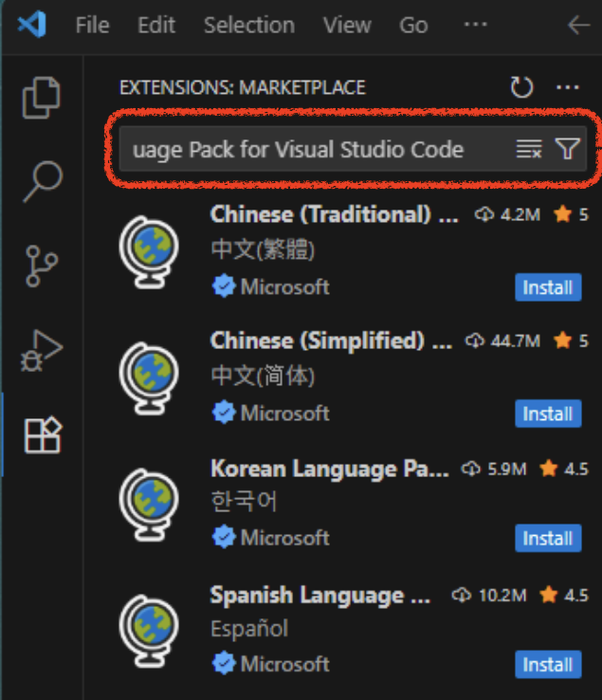The image size is (602, 700).
Task: Open the Explorer view in activity bar
Action: [x=42, y=98]
